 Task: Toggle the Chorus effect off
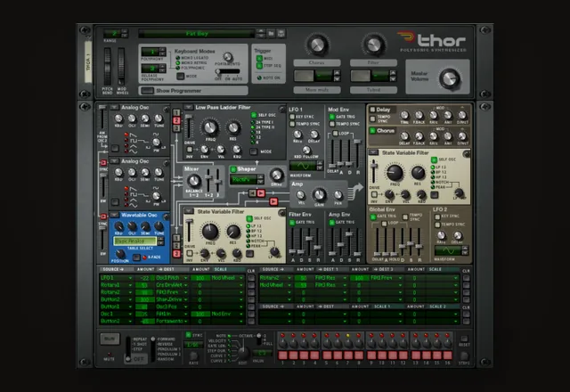point(372,130)
